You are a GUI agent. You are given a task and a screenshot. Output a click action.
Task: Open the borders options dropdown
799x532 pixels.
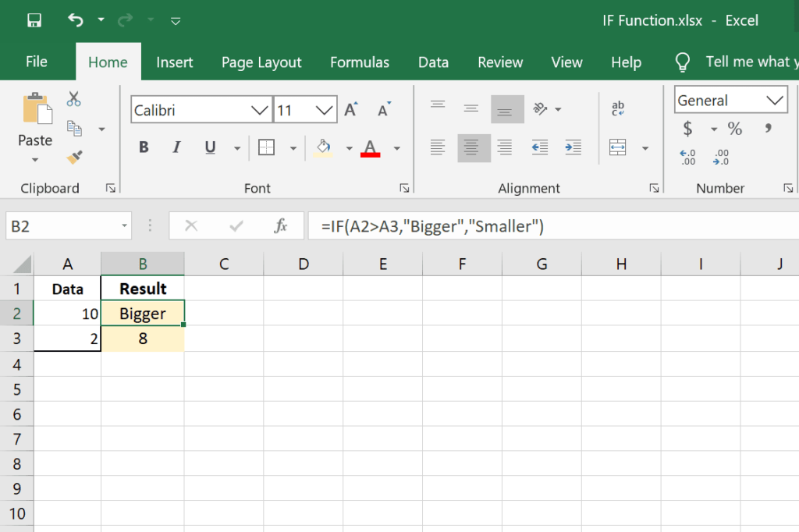[x=293, y=149]
